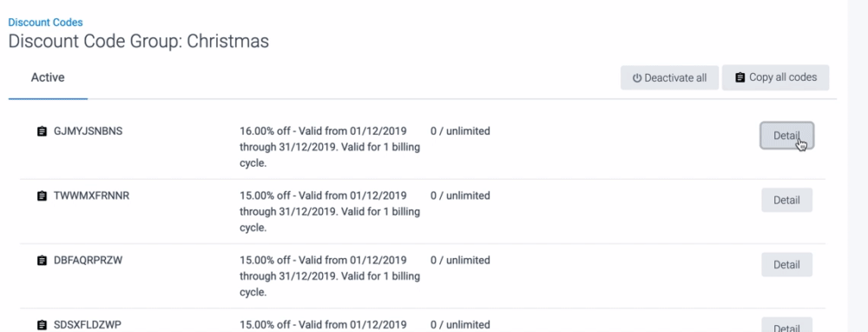868x332 pixels.
Task: Copy code GJMYJSNBNS via its clipboard icon
Action: coord(42,131)
